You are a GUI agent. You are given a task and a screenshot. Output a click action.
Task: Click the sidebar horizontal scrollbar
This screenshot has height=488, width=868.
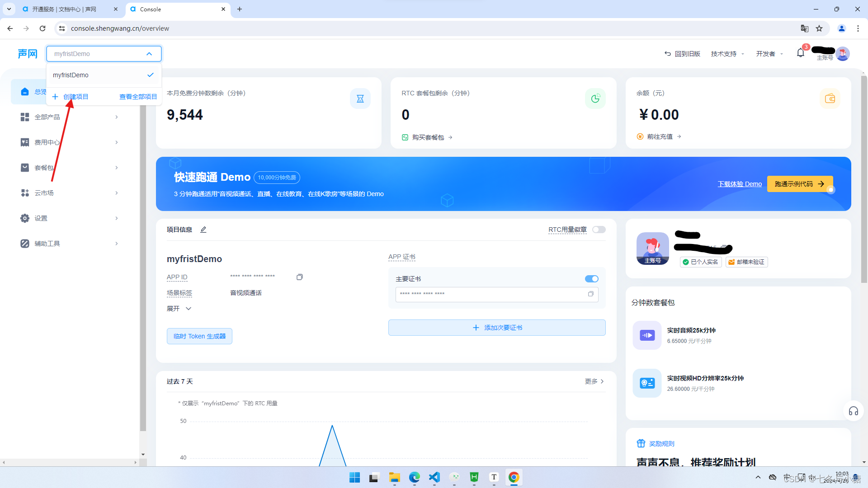coord(70,462)
